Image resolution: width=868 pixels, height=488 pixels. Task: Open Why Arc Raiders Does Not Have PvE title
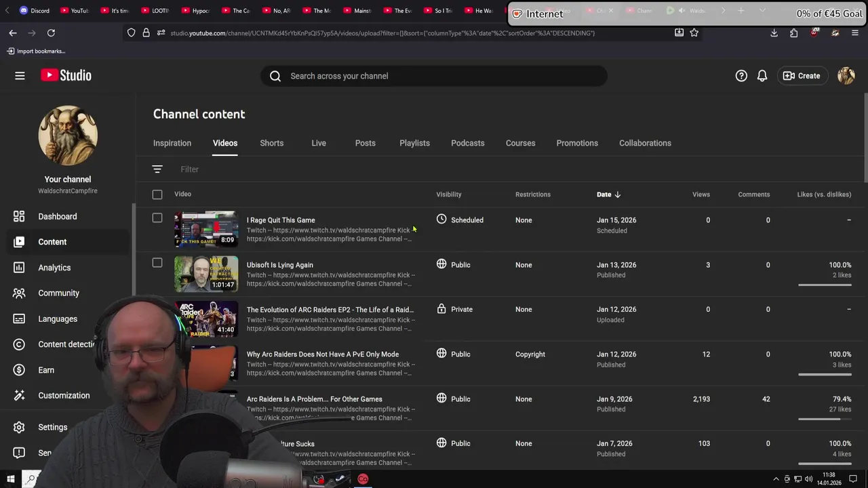click(323, 354)
